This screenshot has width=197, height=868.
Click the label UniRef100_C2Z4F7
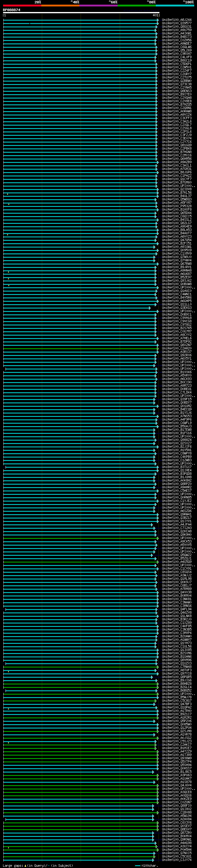[x=176, y=71]
